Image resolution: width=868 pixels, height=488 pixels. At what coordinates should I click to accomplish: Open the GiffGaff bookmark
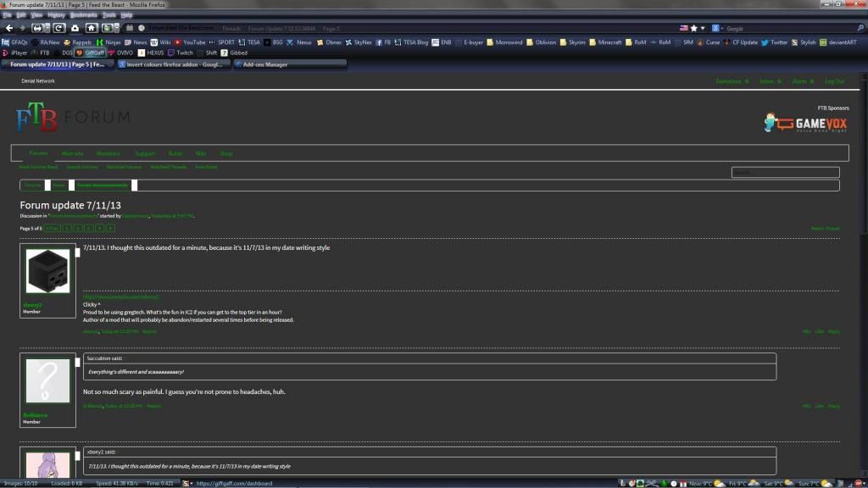(x=90, y=53)
